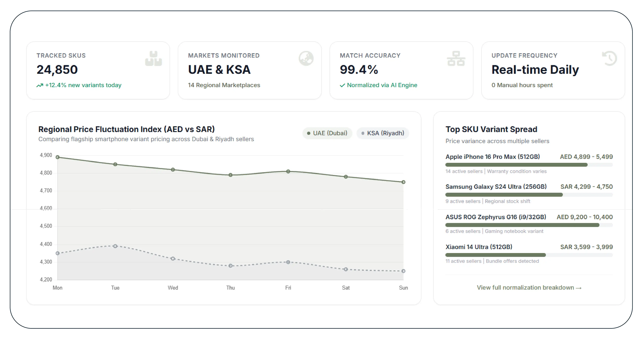This screenshot has width=644, height=339.
Task: Click the 'SAR 3,599 - 3,999' price range
Action: tap(586, 247)
